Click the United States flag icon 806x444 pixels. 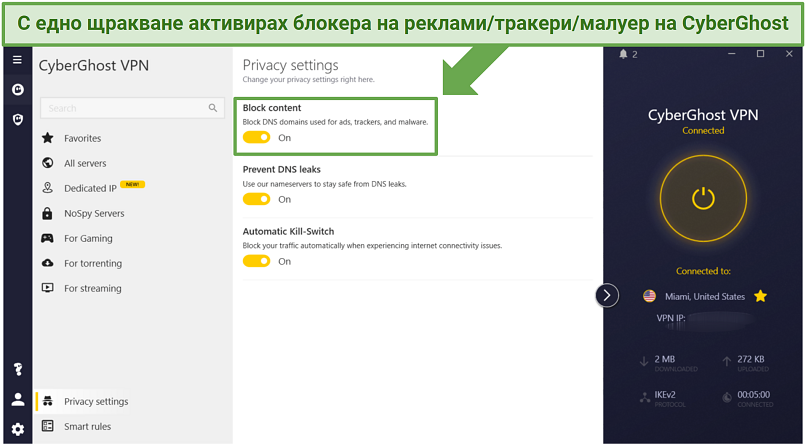coord(649,296)
